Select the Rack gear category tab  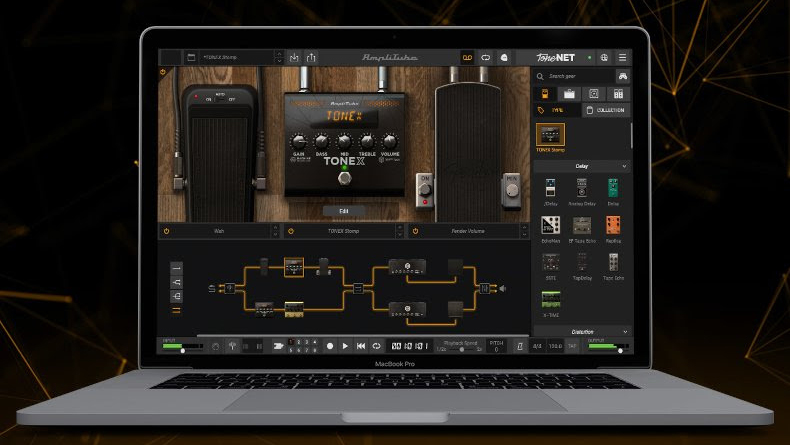click(618, 94)
